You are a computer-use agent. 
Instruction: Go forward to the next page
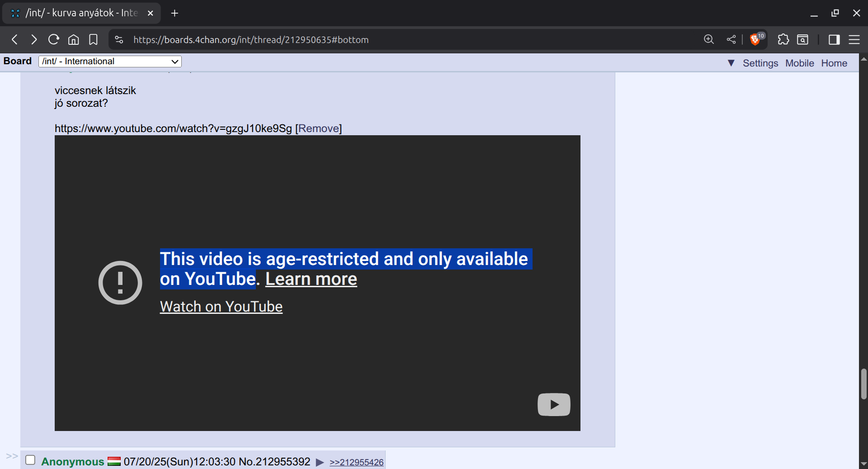tap(34, 40)
